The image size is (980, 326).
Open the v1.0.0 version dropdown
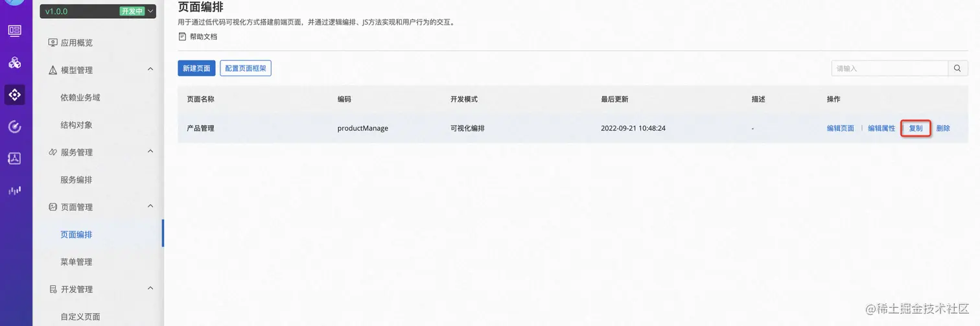[98, 11]
